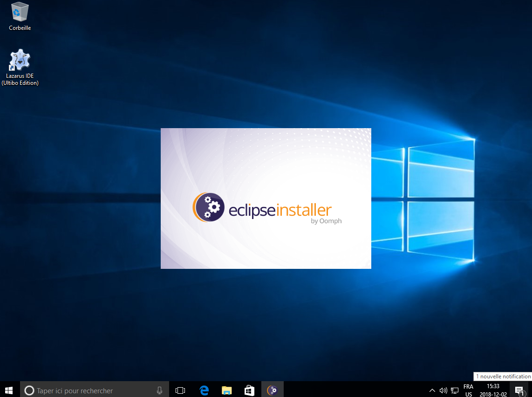Open the volume control in system tray

443,390
